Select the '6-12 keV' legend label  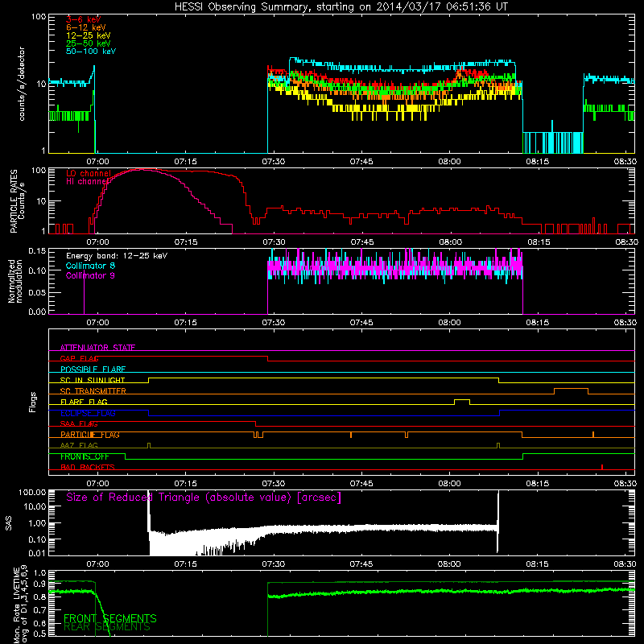point(86,27)
